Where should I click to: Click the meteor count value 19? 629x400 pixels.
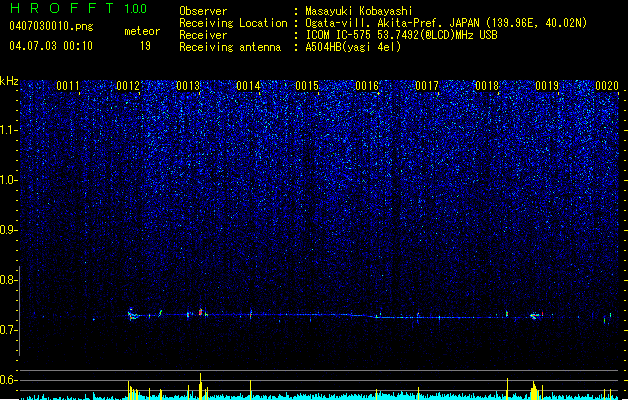click(145, 46)
